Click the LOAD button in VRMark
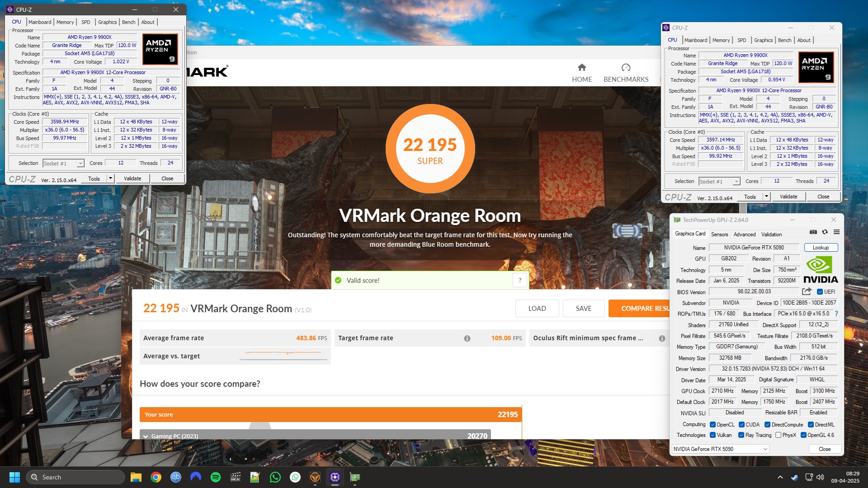Viewport: 868px width, 488px height. (537, 308)
